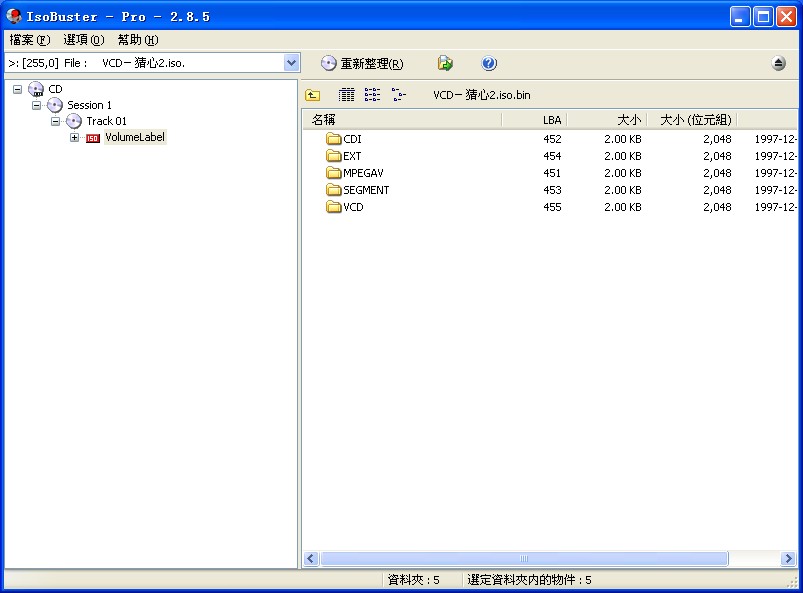
Task: Click the extract/save file toolbar icon
Action: click(445, 63)
